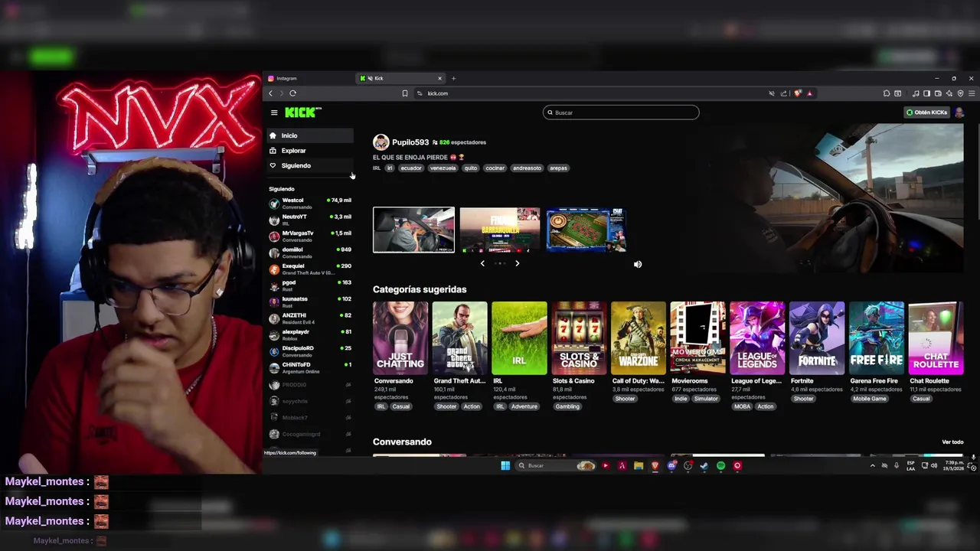Open the Slots & Casino category
Image resolution: width=980 pixels, height=551 pixels.
579,338
